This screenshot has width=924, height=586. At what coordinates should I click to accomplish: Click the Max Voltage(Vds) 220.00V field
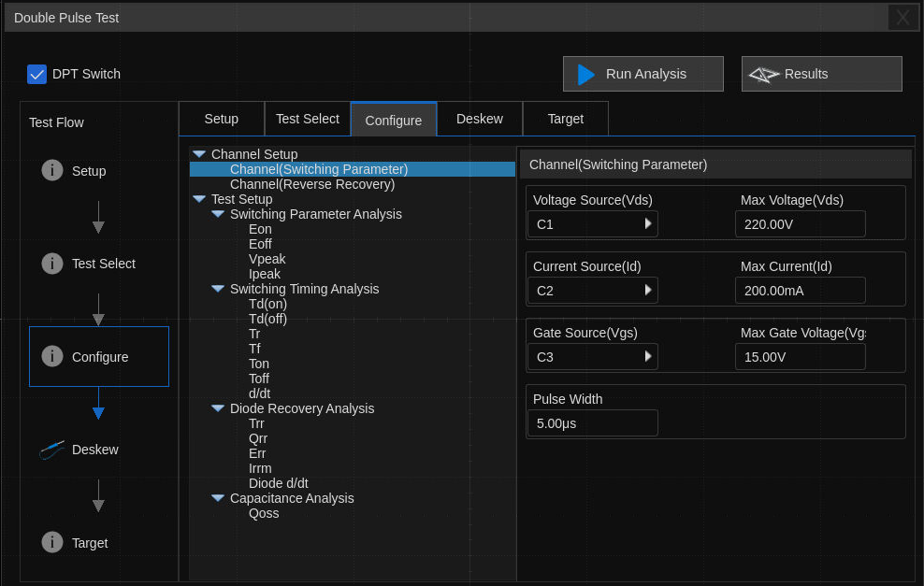[x=800, y=224]
